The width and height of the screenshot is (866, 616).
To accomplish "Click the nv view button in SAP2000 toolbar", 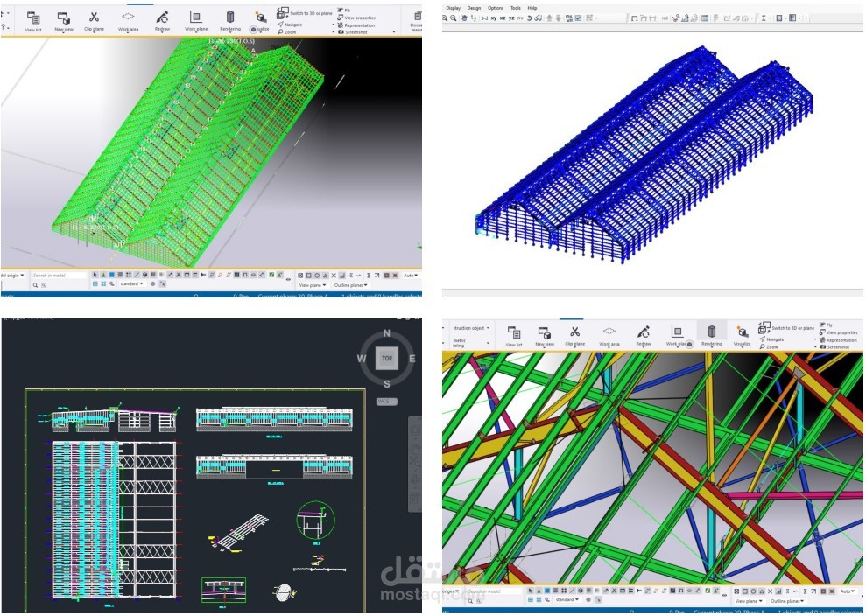I will tap(520, 17).
